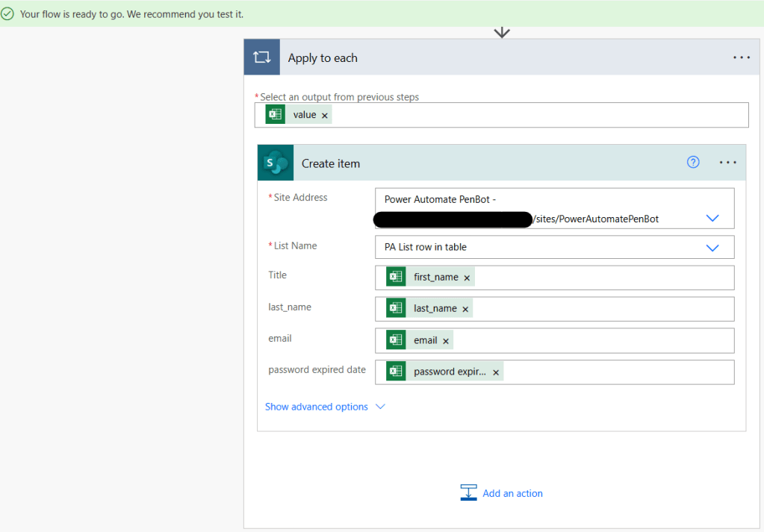The height and width of the screenshot is (532, 764).
Task: Open help for Create item action
Action: [693, 163]
